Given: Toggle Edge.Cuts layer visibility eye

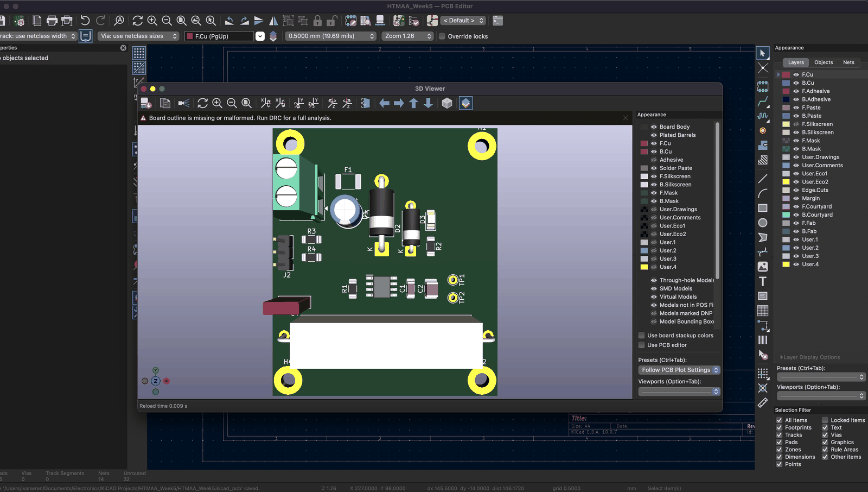Looking at the screenshot, I should 796,190.
